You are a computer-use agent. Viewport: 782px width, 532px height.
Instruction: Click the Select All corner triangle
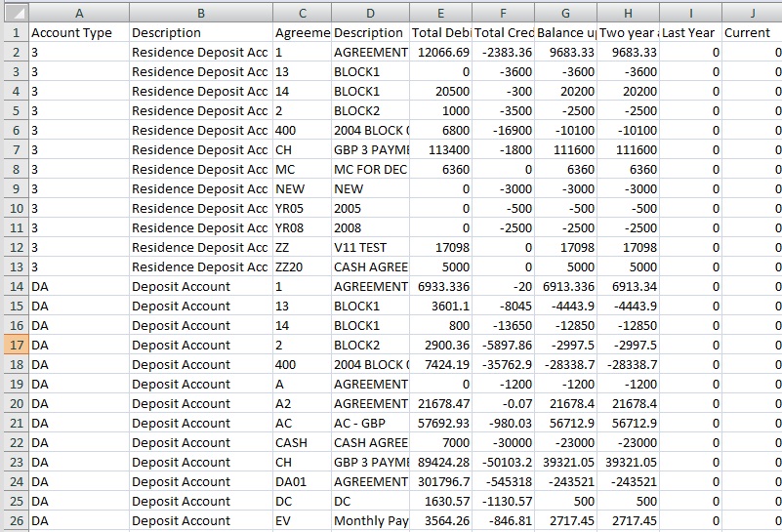pyautogui.click(x=15, y=14)
